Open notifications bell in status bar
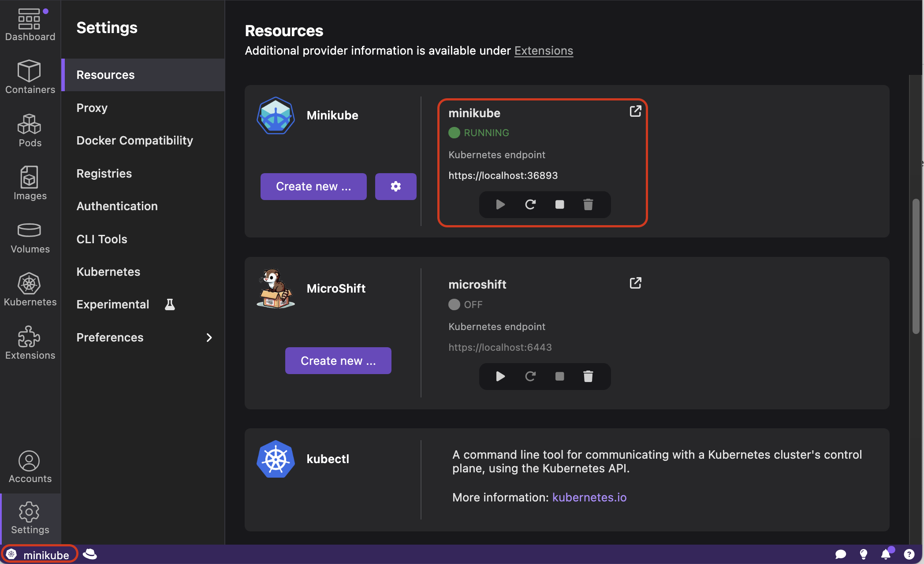This screenshot has height=564, width=924. (x=885, y=554)
